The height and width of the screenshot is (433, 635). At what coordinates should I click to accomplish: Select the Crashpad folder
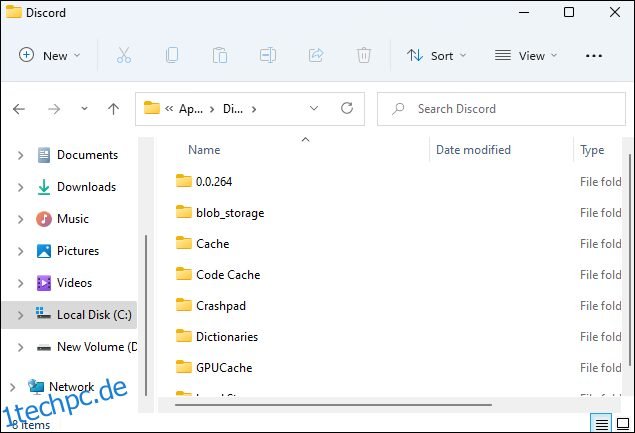221,306
